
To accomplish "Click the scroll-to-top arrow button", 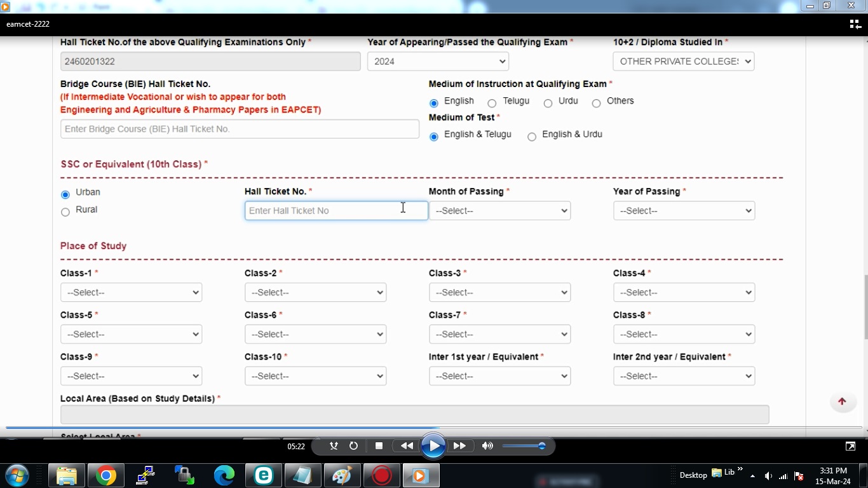I will (842, 402).
